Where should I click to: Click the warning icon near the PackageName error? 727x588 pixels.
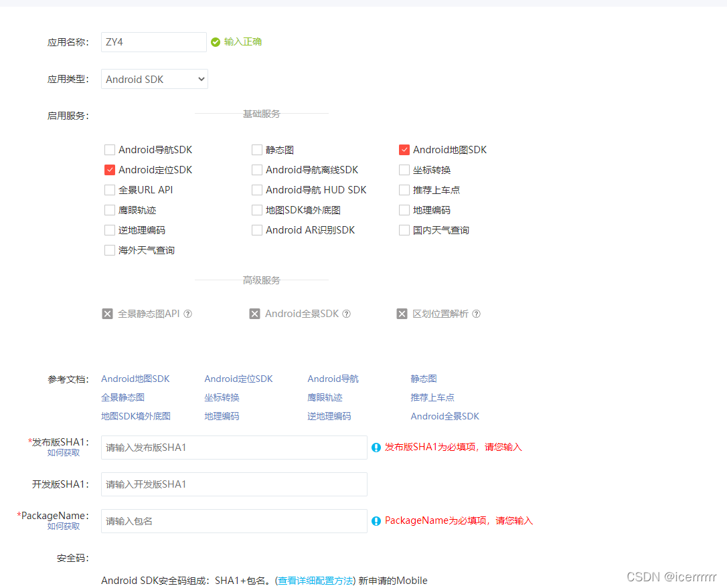click(376, 520)
